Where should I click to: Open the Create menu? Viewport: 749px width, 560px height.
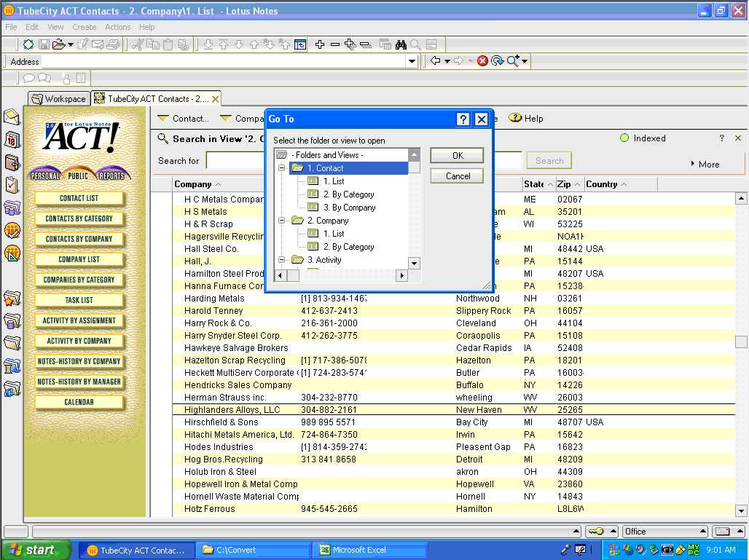[84, 27]
